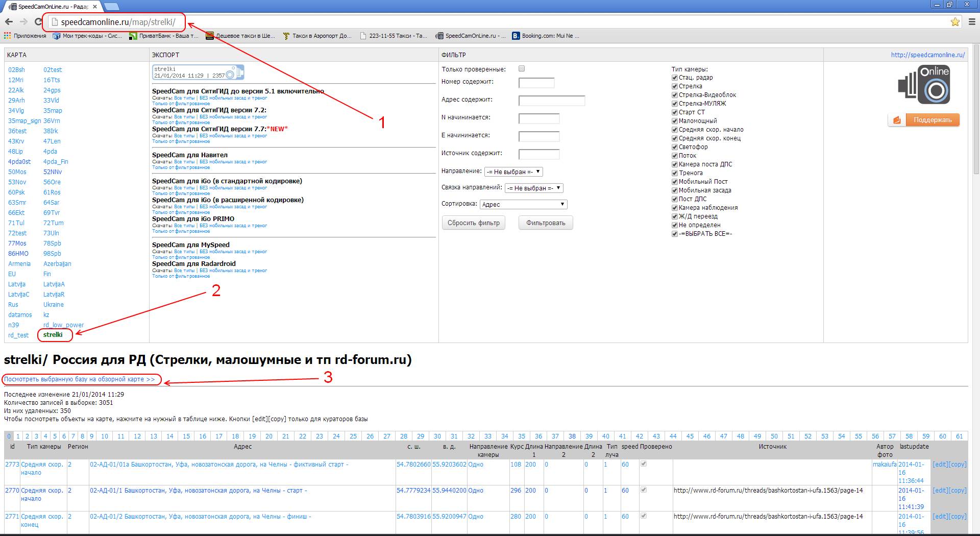Open latitude 54.7779234 coordinate link
The width and height of the screenshot is (980, 536).
coord(413,491)
